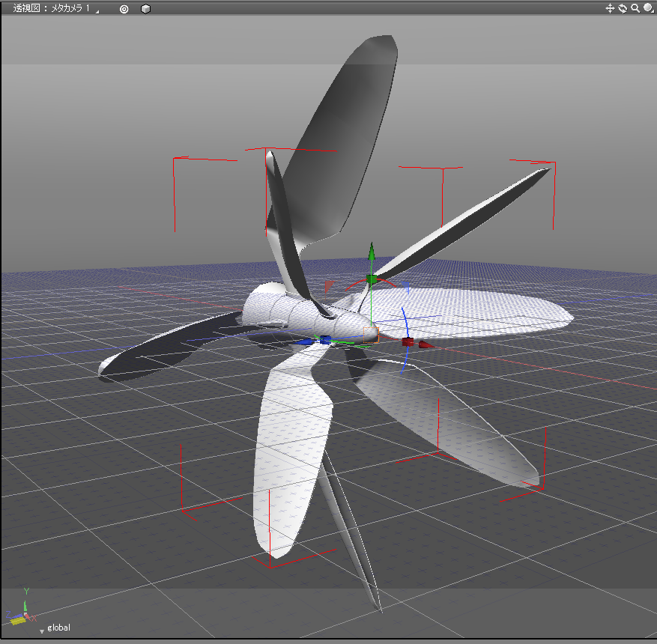657x644 pixels.
Task: Click the sphere display icon at top-right
Action: (x=648, y=8)
